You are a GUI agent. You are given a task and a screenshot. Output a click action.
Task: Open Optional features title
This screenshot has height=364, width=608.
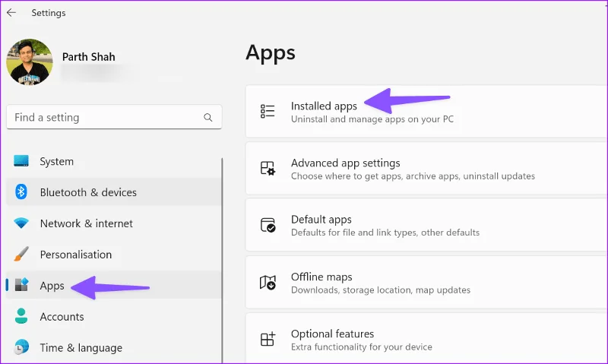point(333,334)
